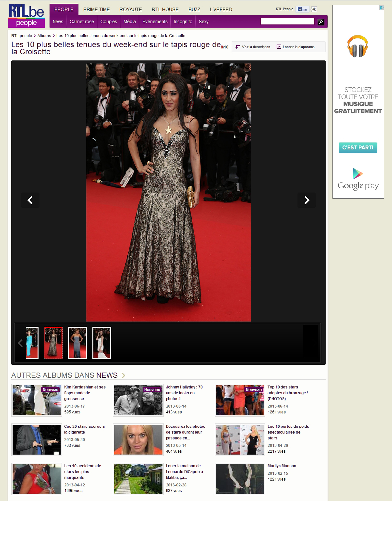
Task: Open the Prime Time tab
Action: [96, 10]
